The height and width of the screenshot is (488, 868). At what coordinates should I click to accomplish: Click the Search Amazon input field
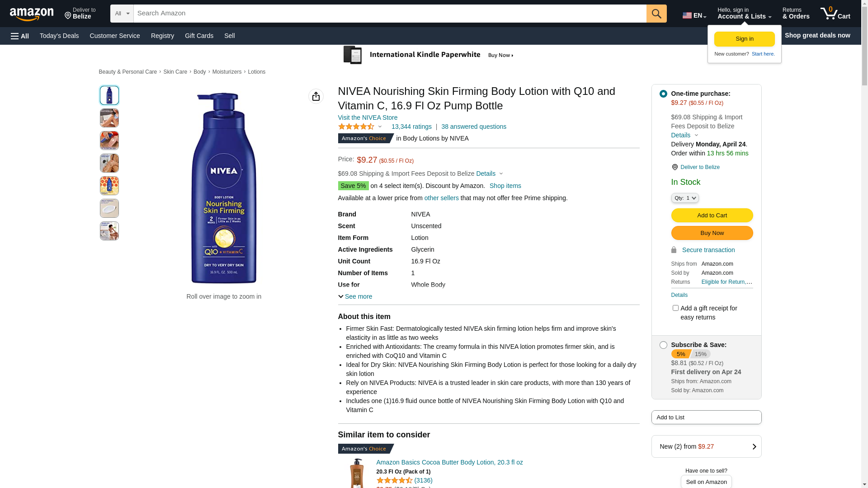390,14
